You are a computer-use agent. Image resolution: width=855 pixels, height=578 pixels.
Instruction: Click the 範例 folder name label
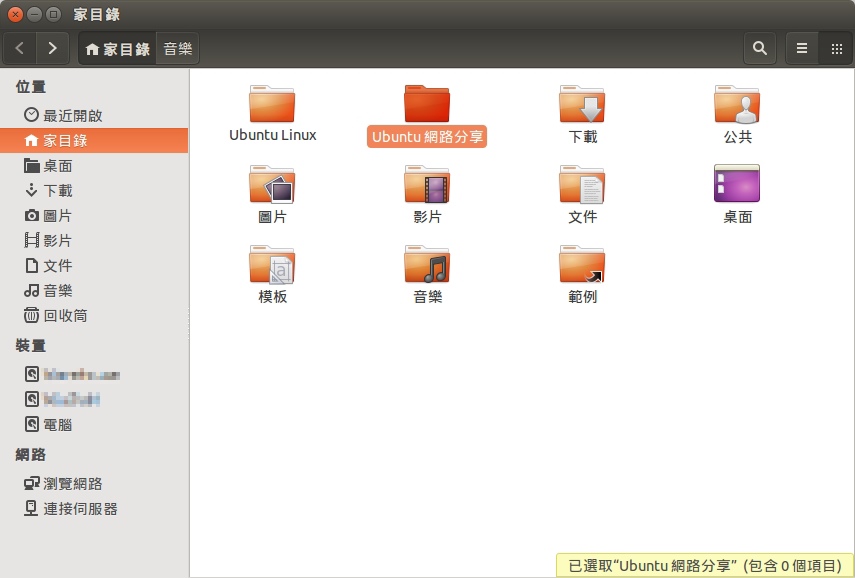click(582, 297)
